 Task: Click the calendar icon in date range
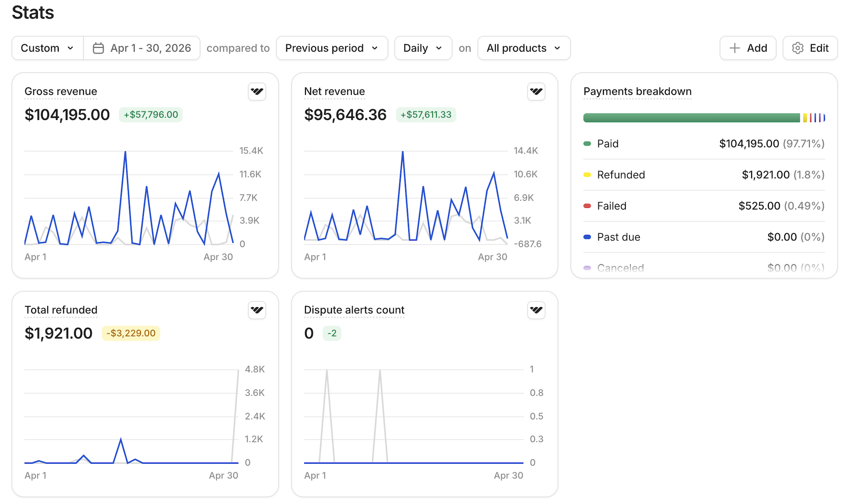(98, 48)
